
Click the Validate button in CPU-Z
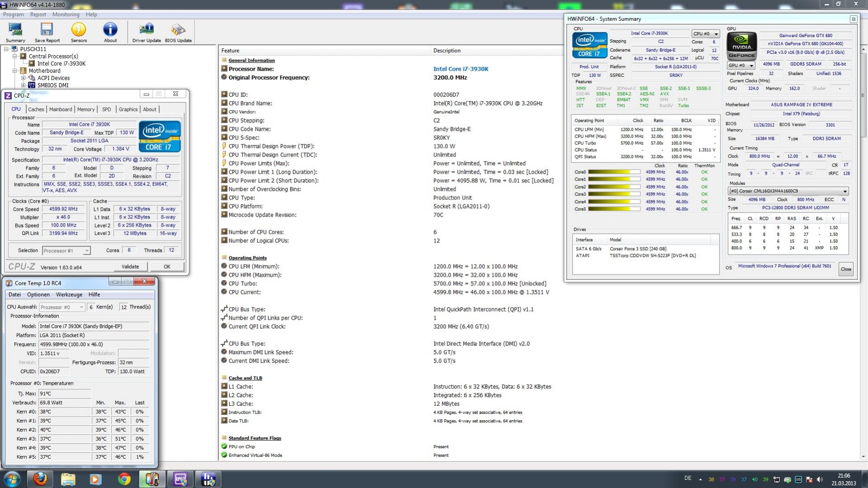pyautogui.click(x=130, y=267)
